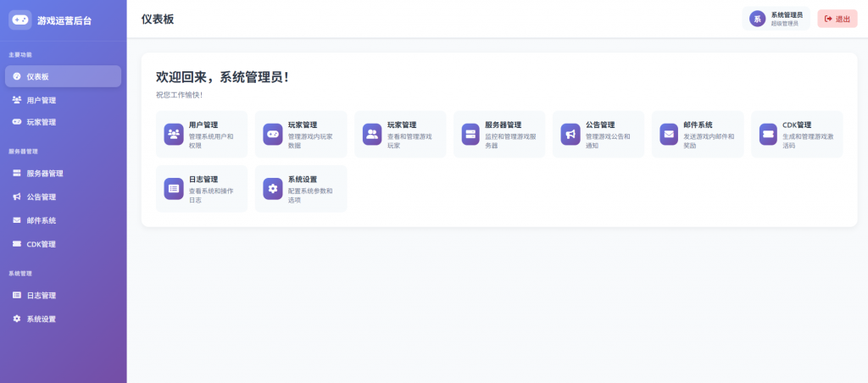
Task: Click the list icon on the 日志管理 card
Action: [174, 189]
